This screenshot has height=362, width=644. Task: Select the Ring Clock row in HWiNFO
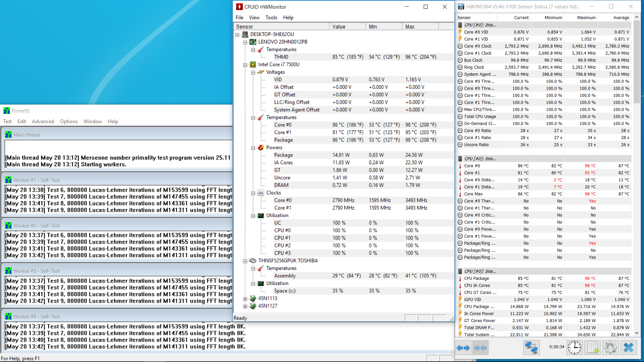pyautogui.click(x=544, y=67)
